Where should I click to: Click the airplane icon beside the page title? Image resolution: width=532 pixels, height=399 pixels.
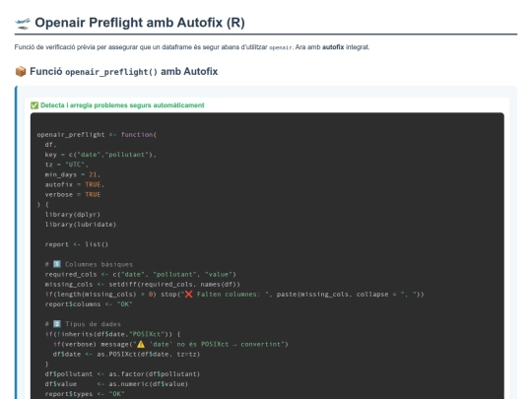[23, 24]
